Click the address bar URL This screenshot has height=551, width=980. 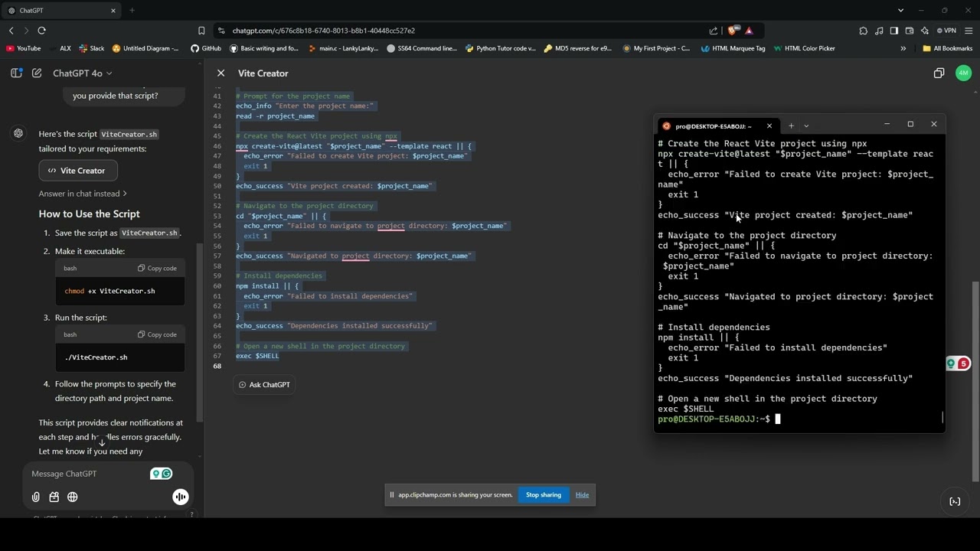pos(324,31)
